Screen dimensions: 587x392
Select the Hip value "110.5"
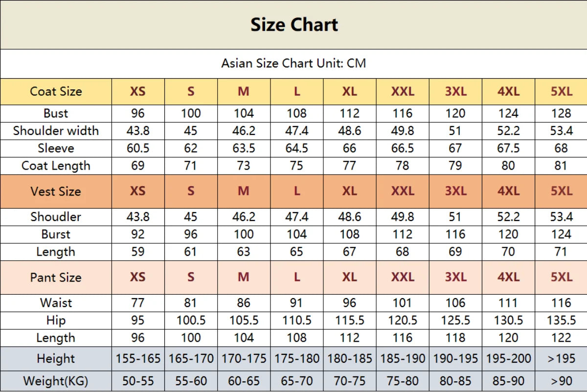click(x=296, y=320)
